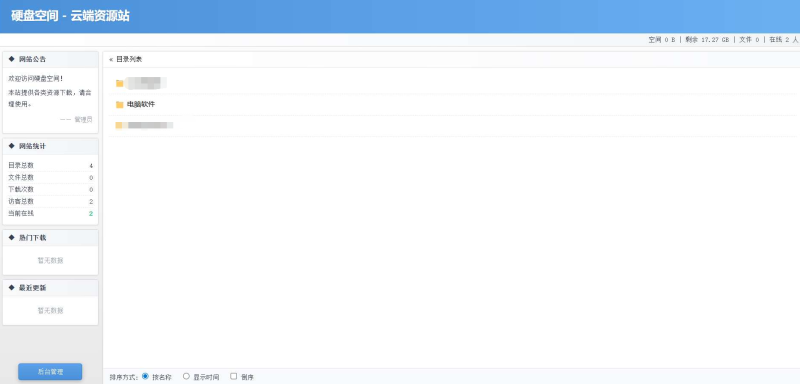Click the first blurred folder icon

119,83
